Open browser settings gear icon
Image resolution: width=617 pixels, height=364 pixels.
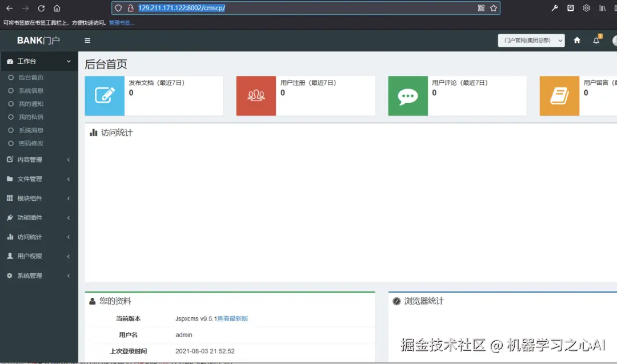(586, 8)
